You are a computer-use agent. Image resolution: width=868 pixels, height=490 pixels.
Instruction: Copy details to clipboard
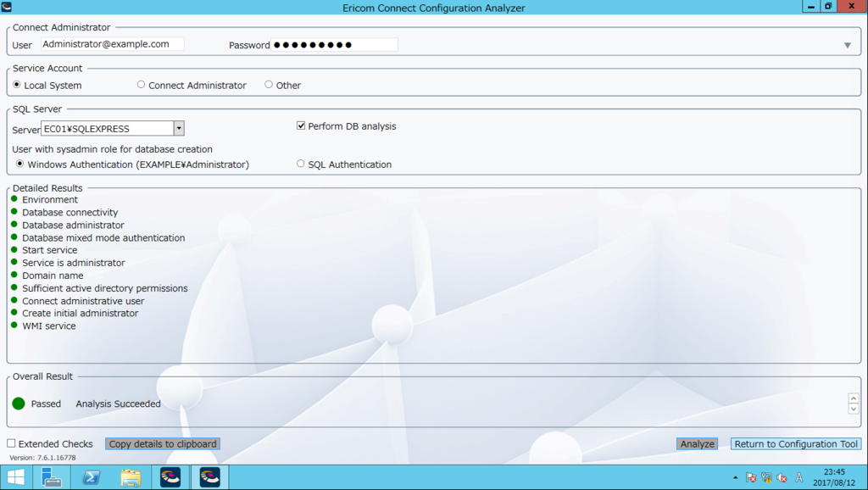[163, 444]
